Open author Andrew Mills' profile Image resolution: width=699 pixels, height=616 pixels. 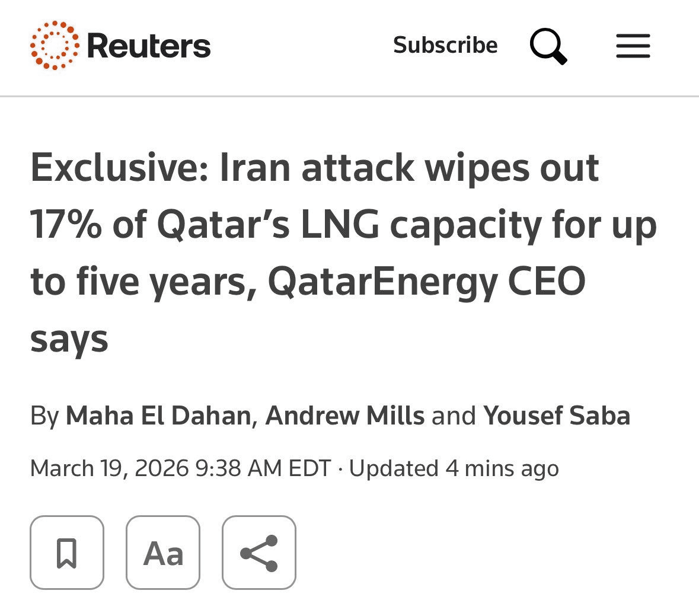(x=345, y=416)
